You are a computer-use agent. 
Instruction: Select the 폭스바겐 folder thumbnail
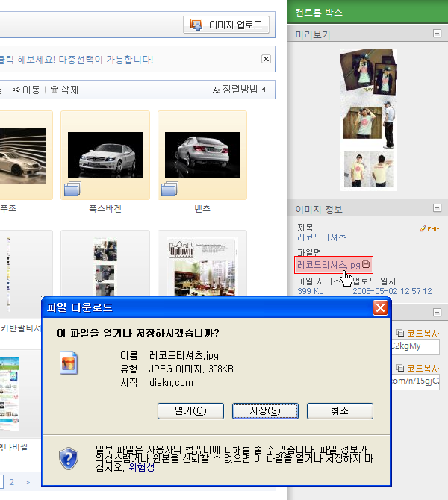coord(105,155)
